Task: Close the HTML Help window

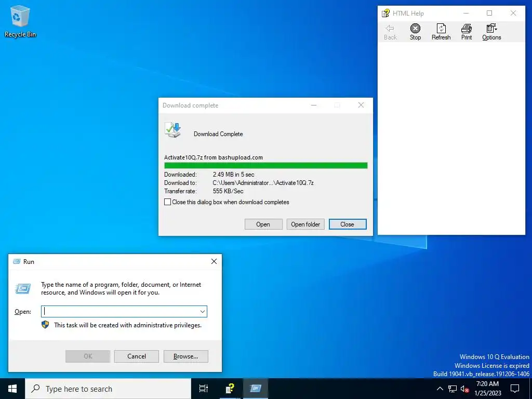Action: click(x=513, y=13)
